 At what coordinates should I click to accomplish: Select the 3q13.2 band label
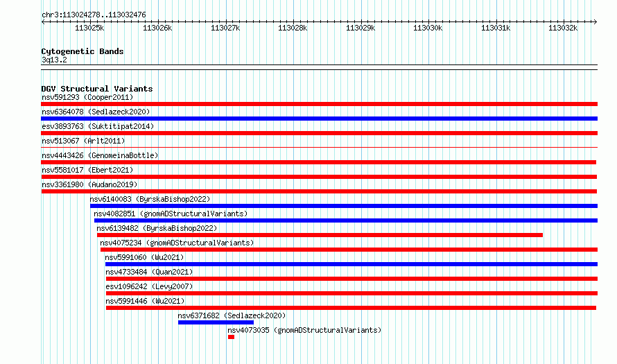(54, 60)
